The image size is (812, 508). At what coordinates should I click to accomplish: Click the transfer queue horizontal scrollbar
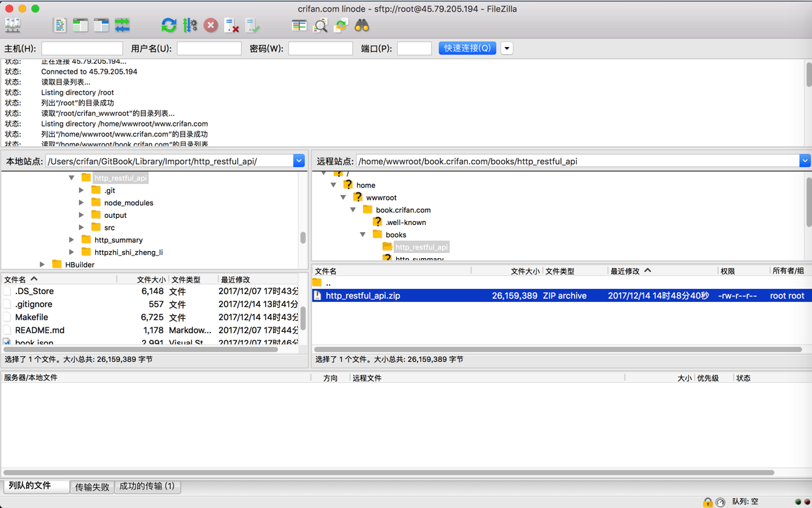click(389, 472)
